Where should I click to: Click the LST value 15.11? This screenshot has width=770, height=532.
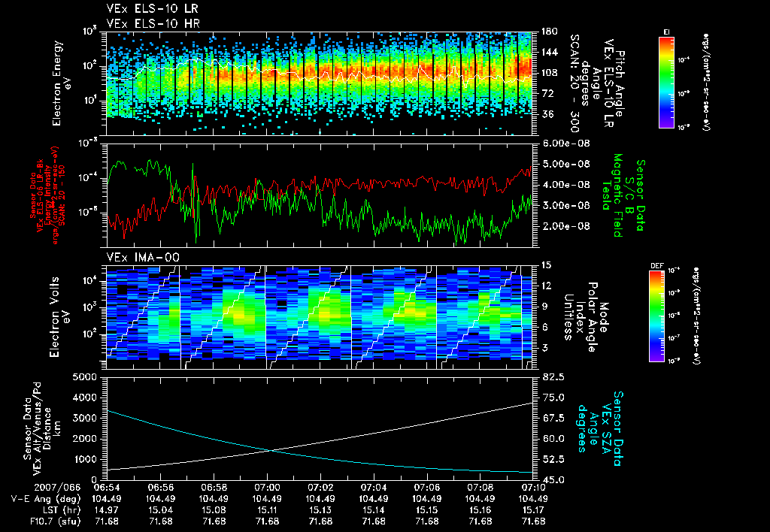coord(267,510)
